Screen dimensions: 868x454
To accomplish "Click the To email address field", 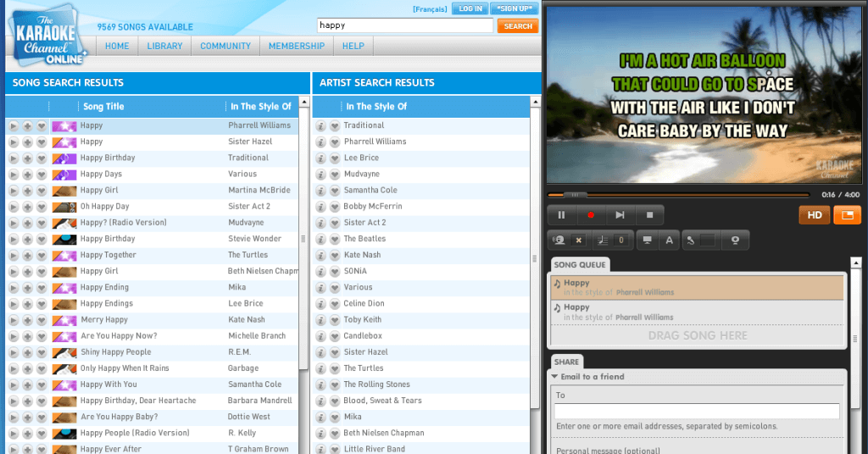I will (697, 411).
